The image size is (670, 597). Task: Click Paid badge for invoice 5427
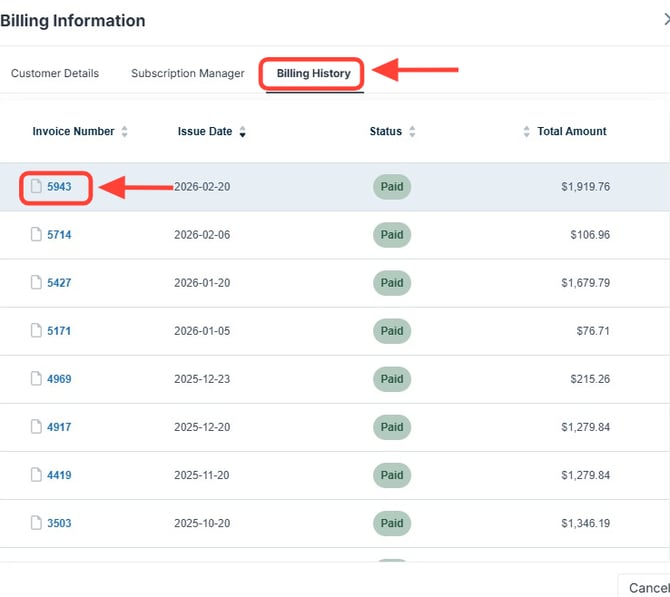click(392, 283)
